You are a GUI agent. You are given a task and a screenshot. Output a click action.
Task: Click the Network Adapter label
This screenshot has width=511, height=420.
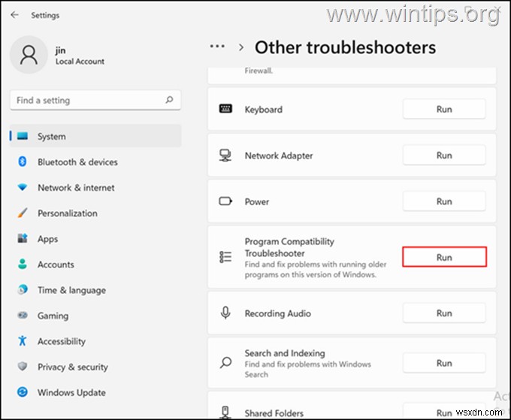point(279,156)
